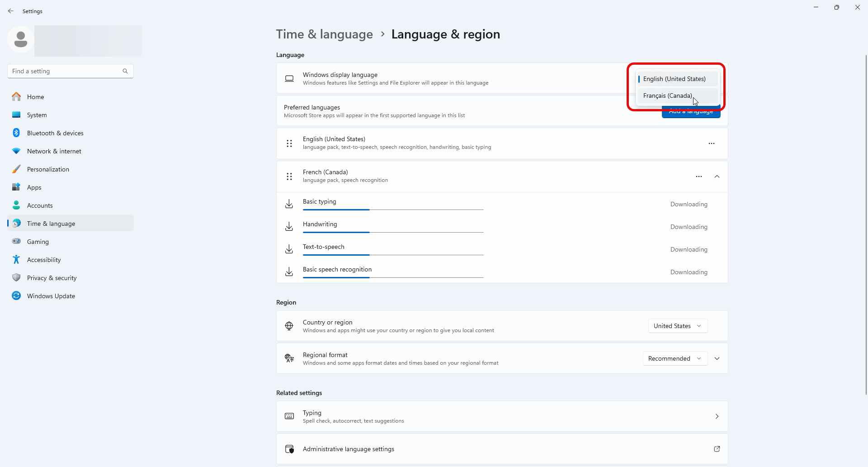Collapse the French (Canada) language pack section

717,176
